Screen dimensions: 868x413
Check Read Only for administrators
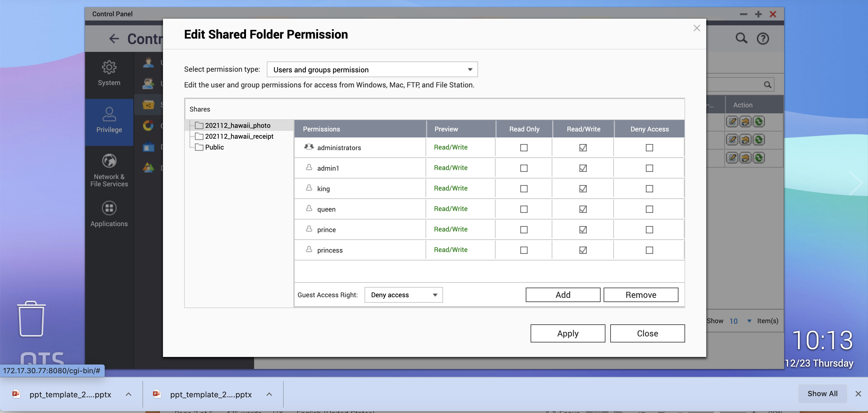(524, 148)
